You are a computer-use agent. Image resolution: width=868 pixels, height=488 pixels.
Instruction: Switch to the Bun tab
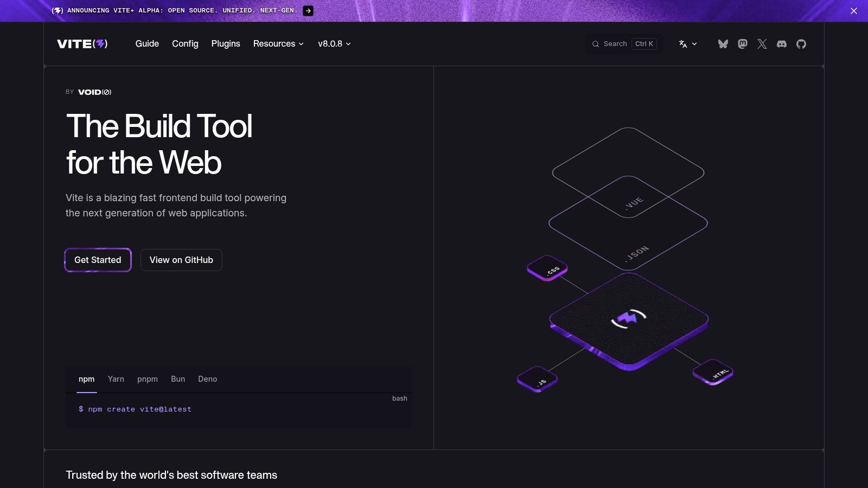click(x=178, y=379)
